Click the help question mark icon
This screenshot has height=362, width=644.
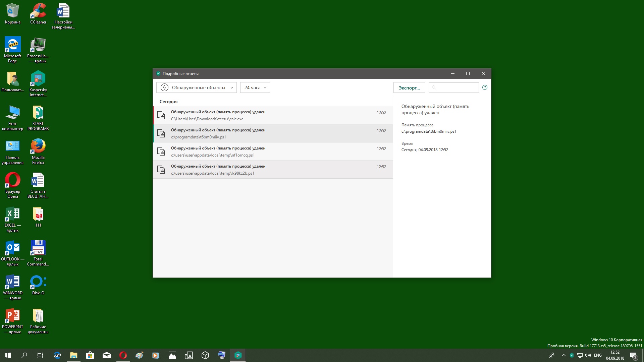(485, 87)
